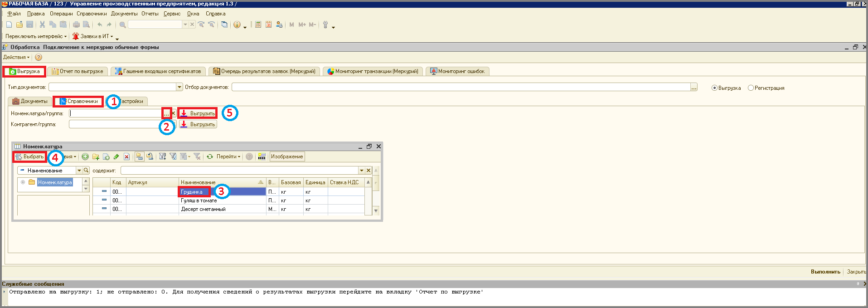
Task: Click the Выполнить button at the bottom
Action: [825, 272]
